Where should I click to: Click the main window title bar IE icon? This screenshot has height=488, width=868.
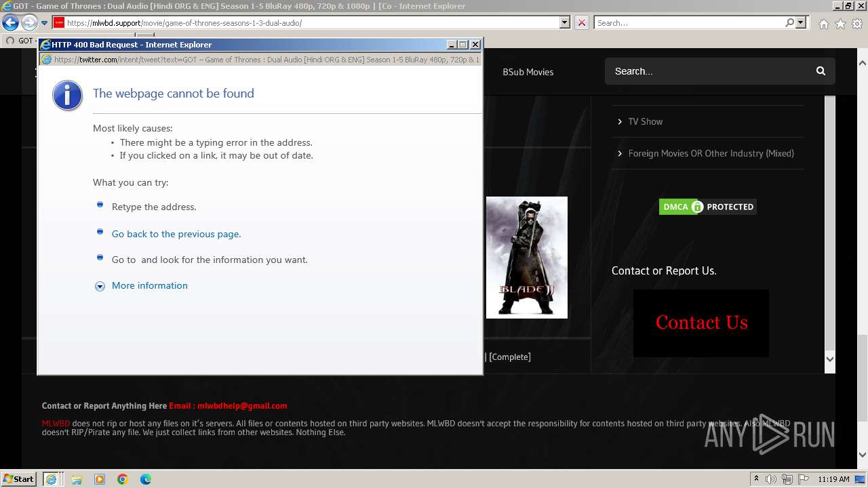pyautogui.click(x=7, y=6)
